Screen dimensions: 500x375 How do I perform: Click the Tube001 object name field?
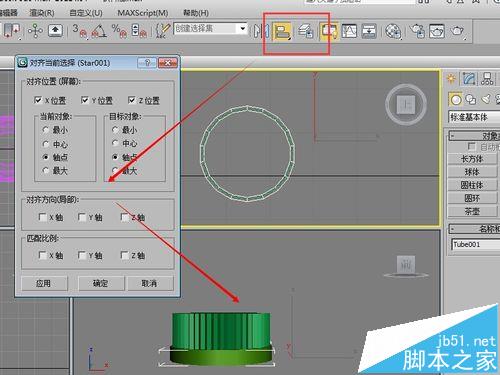tap(476, 244)
